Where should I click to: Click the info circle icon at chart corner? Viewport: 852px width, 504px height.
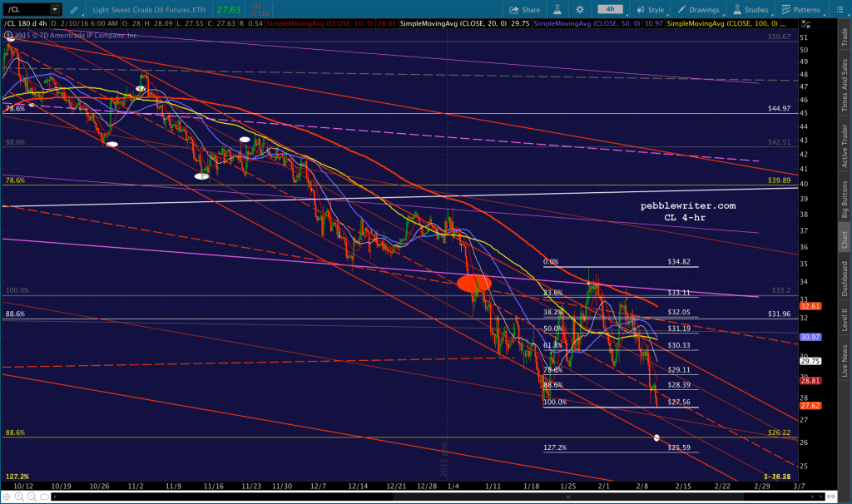pyautogui.click(x=9, y=35)
